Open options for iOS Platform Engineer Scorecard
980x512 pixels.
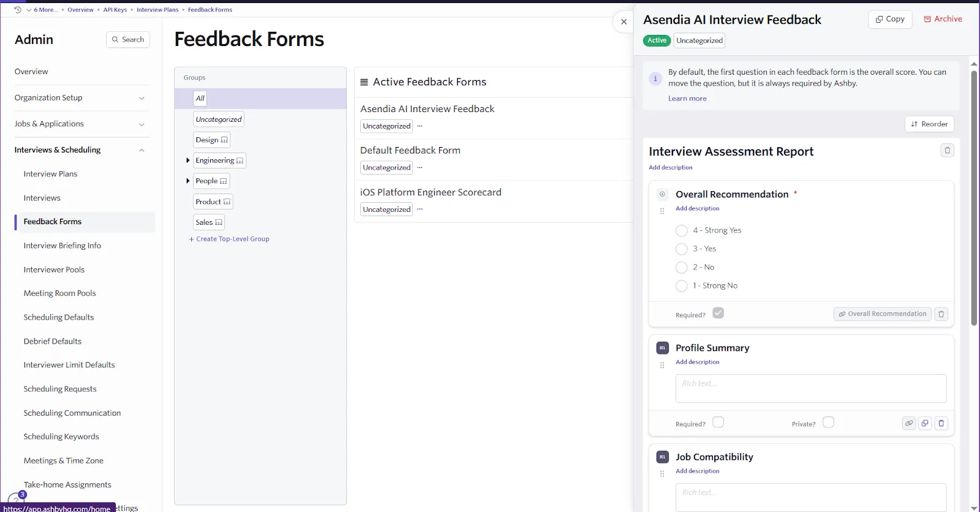[420, 209]
